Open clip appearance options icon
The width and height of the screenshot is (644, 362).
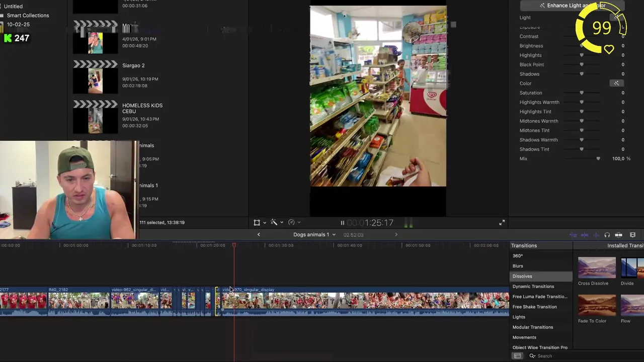619,235
